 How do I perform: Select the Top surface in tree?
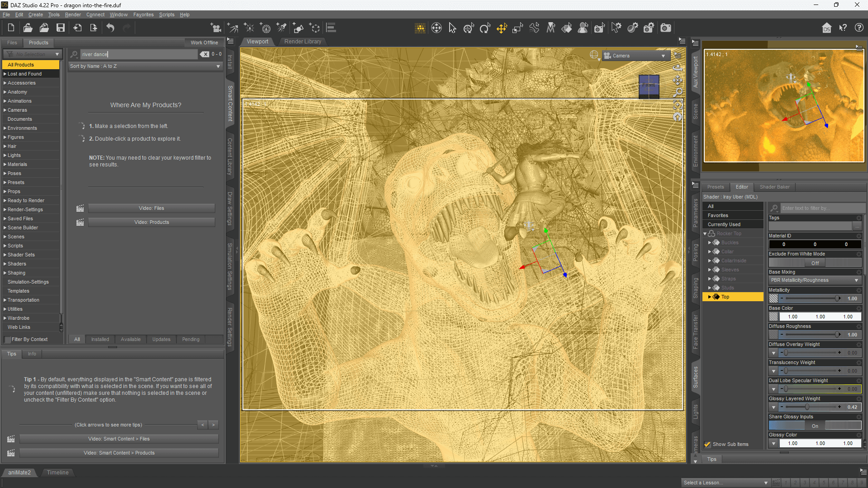click(x=733, y=297)
